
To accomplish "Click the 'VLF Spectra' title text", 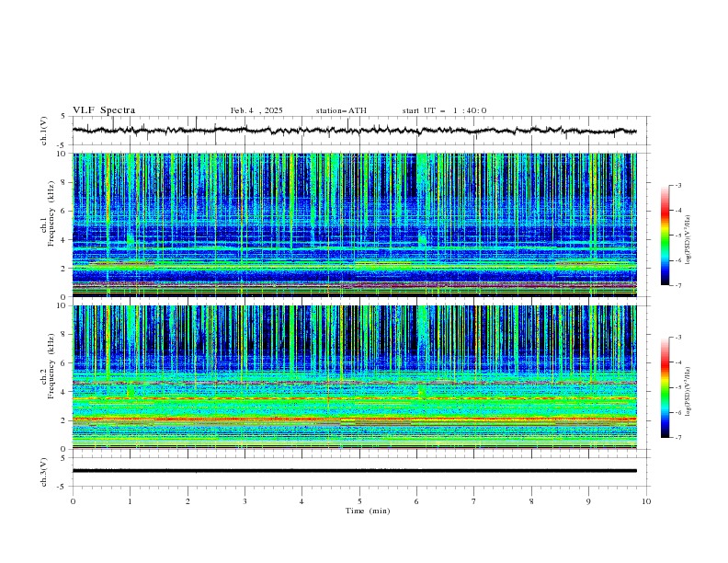I will tap(104, 110).
